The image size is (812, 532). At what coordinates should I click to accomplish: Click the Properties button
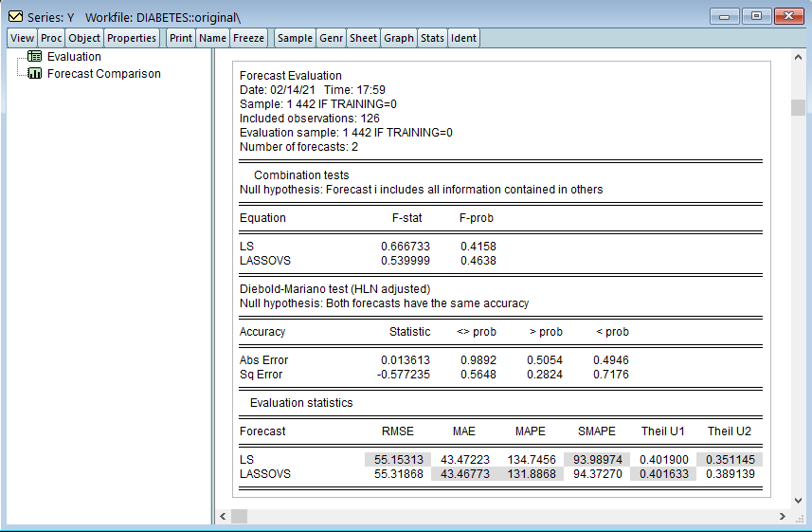click(x=132, y=38)
